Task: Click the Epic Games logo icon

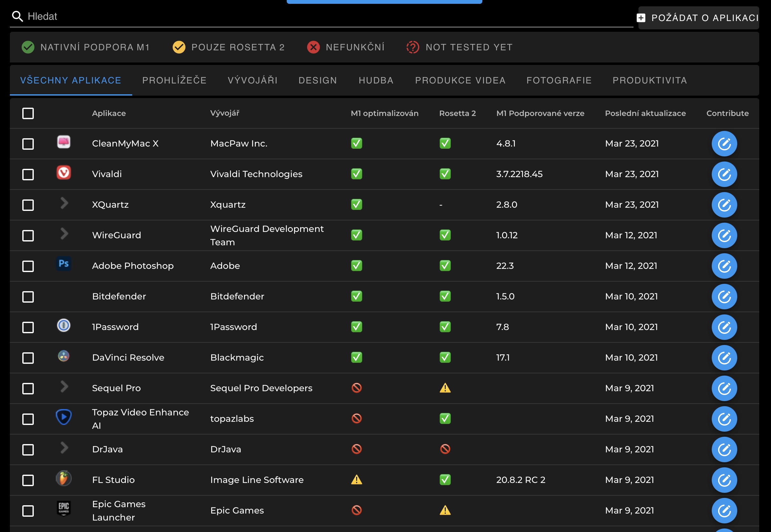Action: (x=64, y=509)
